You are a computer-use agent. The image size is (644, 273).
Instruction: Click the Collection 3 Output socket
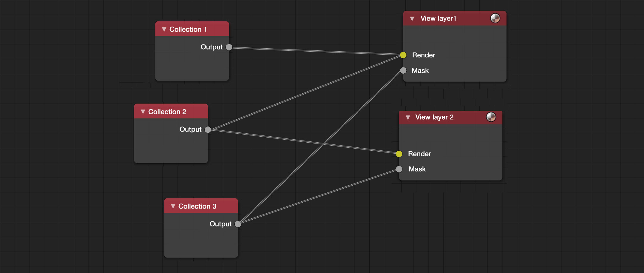click(238, 224)
